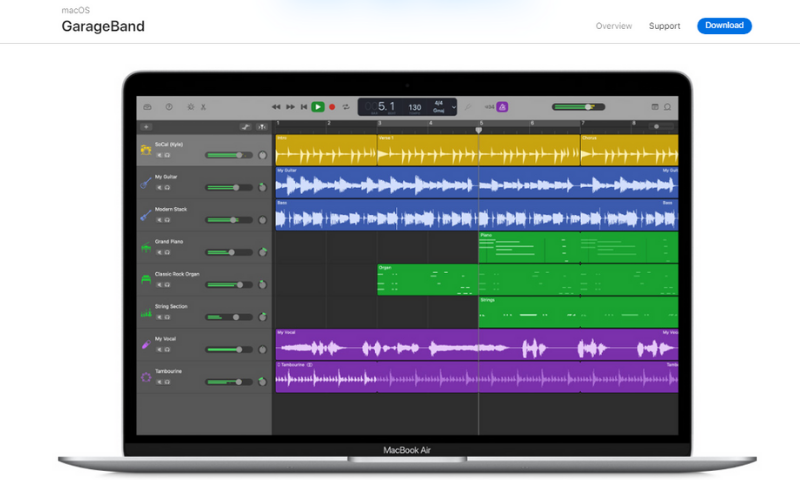Adjust the master volume slider
Viewport: 800px width, 500px height.
[x=579, y=107]
